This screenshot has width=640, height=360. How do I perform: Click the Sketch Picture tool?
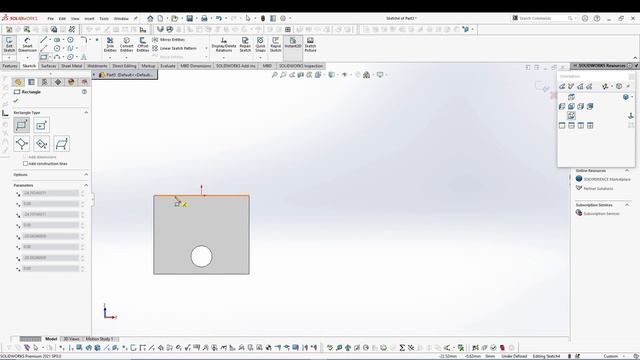point(310,44)
